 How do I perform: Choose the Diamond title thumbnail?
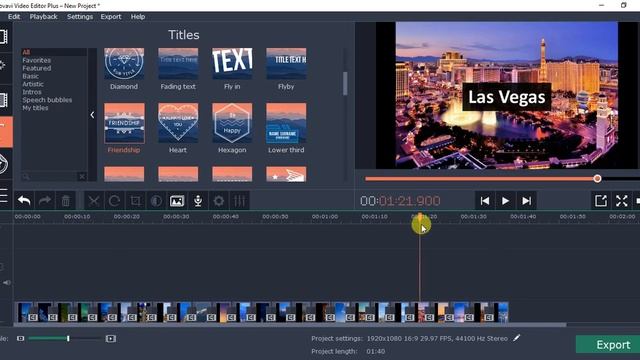124,64
